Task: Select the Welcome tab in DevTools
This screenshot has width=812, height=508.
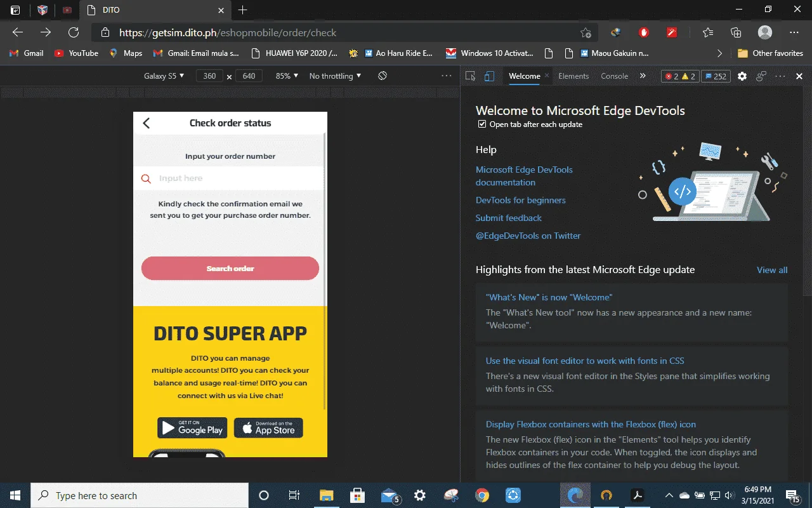Action: (525, 76)
